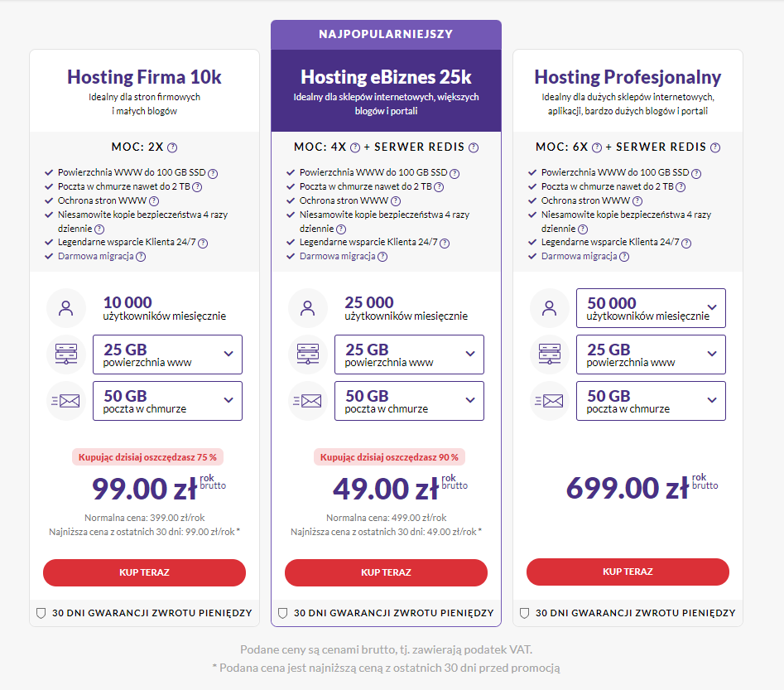
Task: Open the tooltip for Darmowa migracja in Hosting Firma 10k
Action: click(139, 258)
